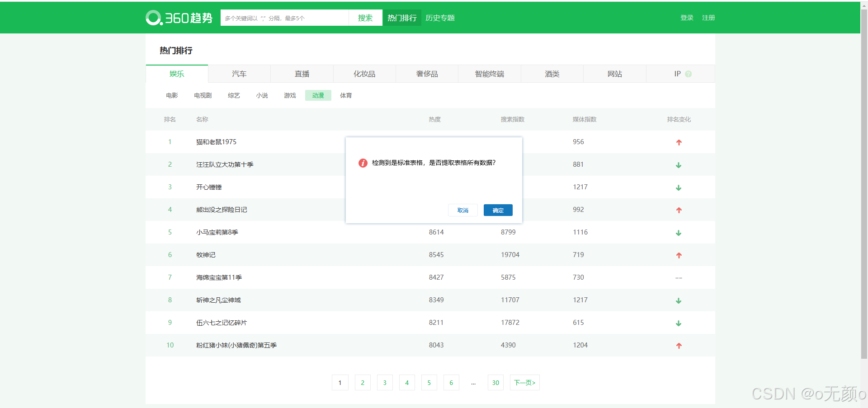
Task: Click the title 粉红猪小妹(小猪佩奇)第五季
Action: tap(236, 345)
